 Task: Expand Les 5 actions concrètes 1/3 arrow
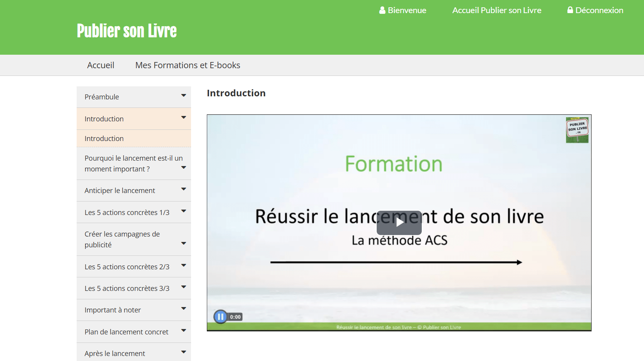(x=184, y=211)
